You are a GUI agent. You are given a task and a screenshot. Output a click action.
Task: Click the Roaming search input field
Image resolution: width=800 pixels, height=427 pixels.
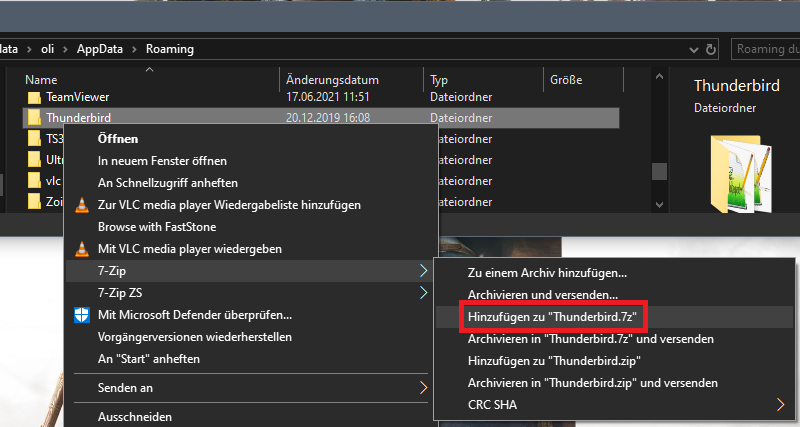click(765, 49)
